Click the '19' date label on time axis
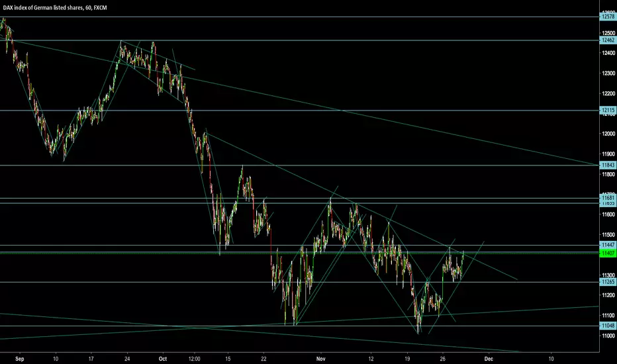The width and height of the screenshot is (617, 364). 407,359
